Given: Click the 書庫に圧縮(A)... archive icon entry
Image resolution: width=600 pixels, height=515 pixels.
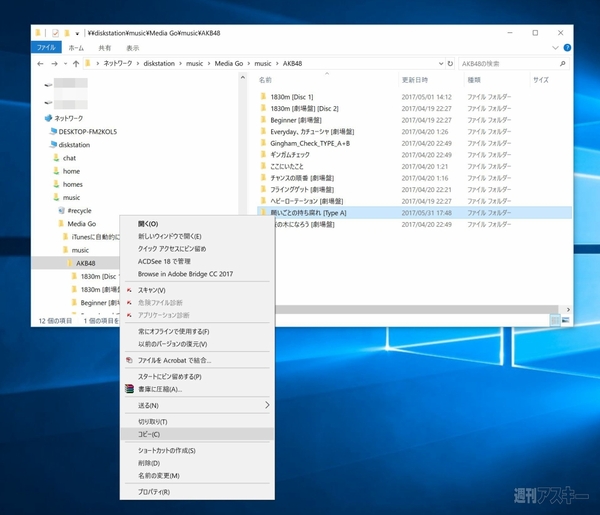Looking at the screenshot, I should (x=129, y=389).
